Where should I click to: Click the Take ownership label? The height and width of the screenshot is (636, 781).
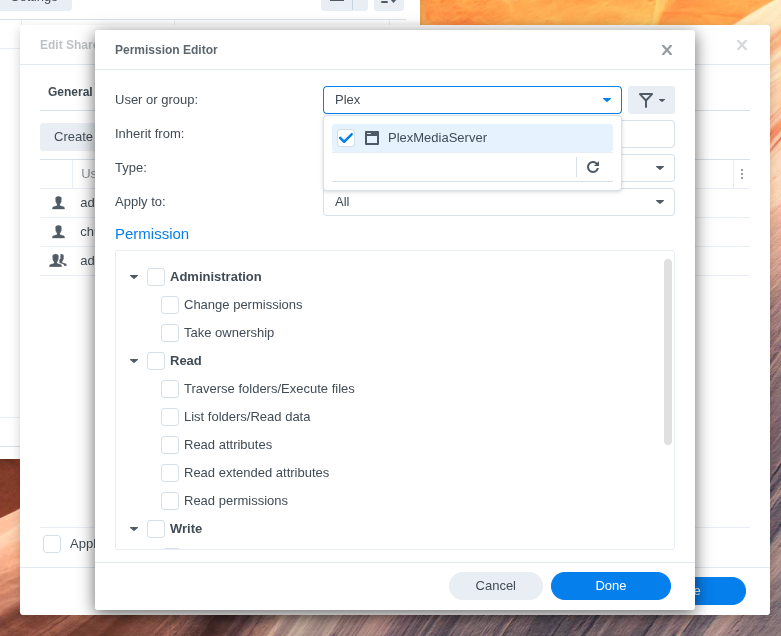(229, 333)
